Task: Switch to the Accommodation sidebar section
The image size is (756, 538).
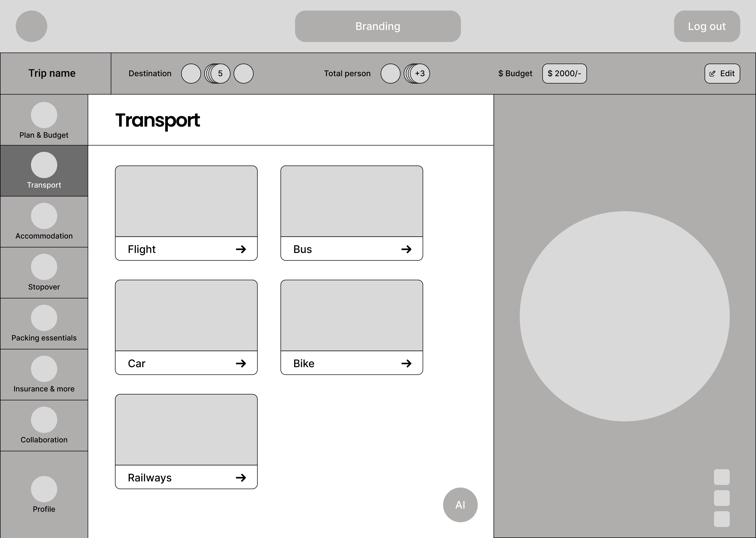Action: click(44, 222)
